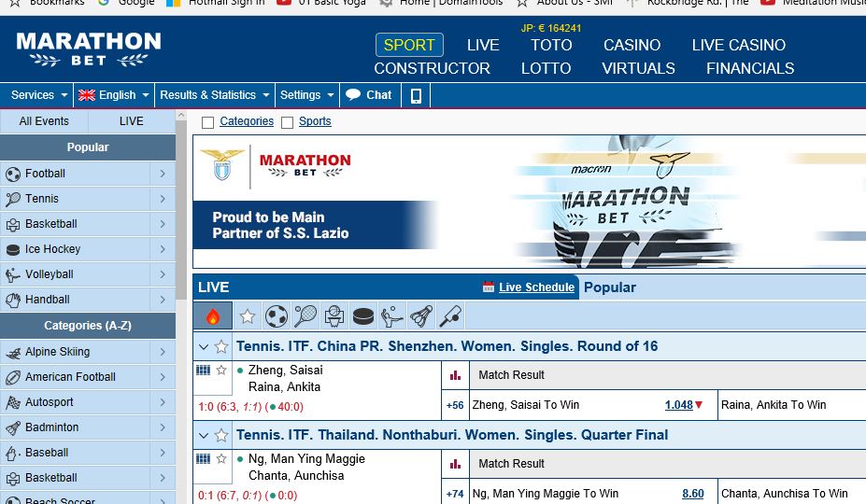
Task: Filter live events by badminton shuttlecock icon
Action: pos(421,316)
